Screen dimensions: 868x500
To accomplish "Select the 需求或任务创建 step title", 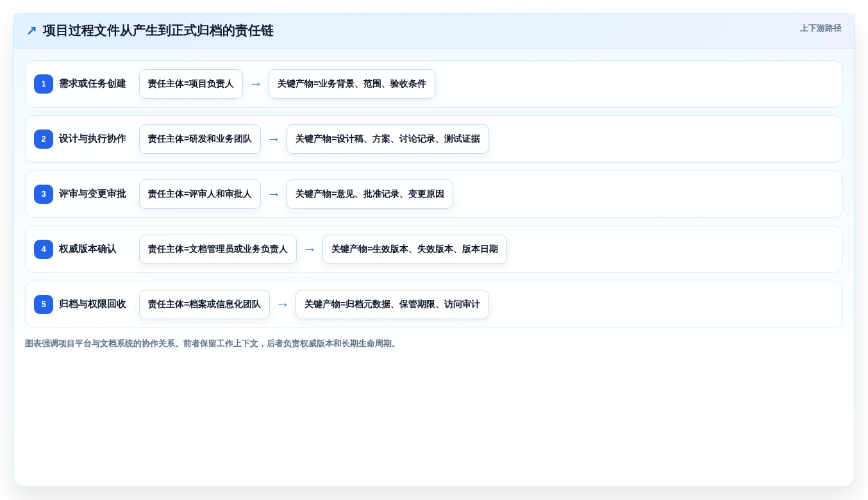I will tap(92, 84).
